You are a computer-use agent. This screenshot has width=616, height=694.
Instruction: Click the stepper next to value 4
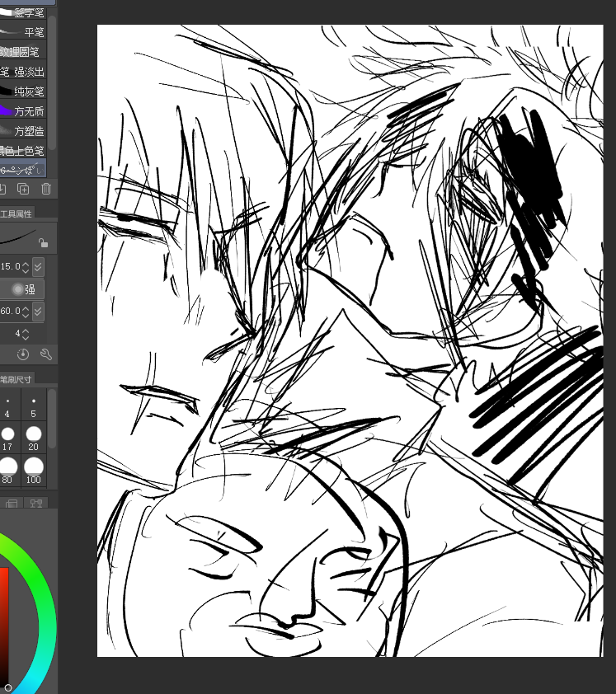26,334
